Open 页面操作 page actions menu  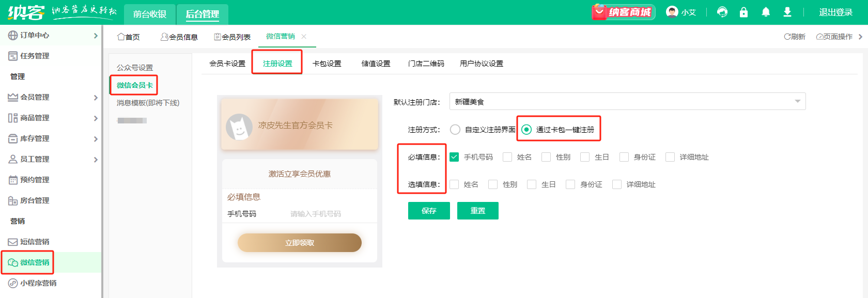(834, 37)
